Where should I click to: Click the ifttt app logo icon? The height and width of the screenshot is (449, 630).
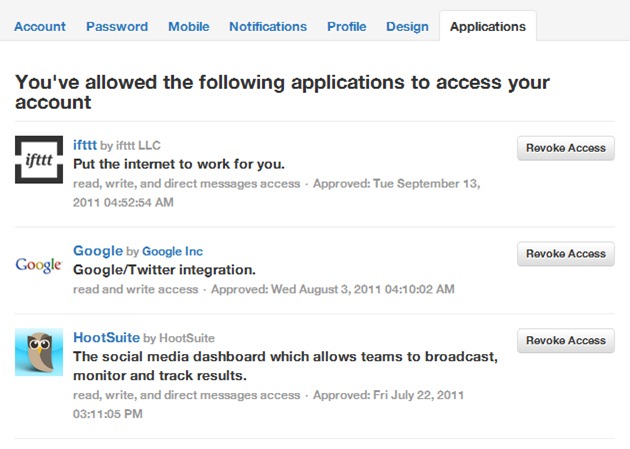click(x=39, y=160)
